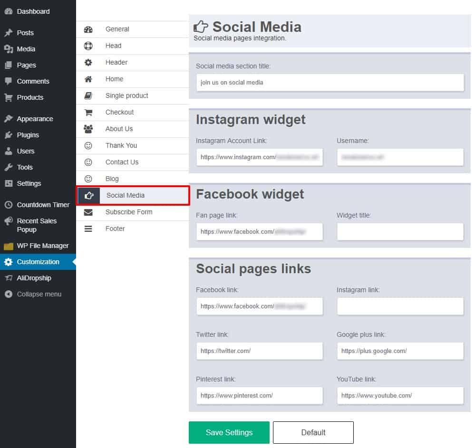
Task: Click the Contact Us smiley icon
Action: (x=88, y=162)
